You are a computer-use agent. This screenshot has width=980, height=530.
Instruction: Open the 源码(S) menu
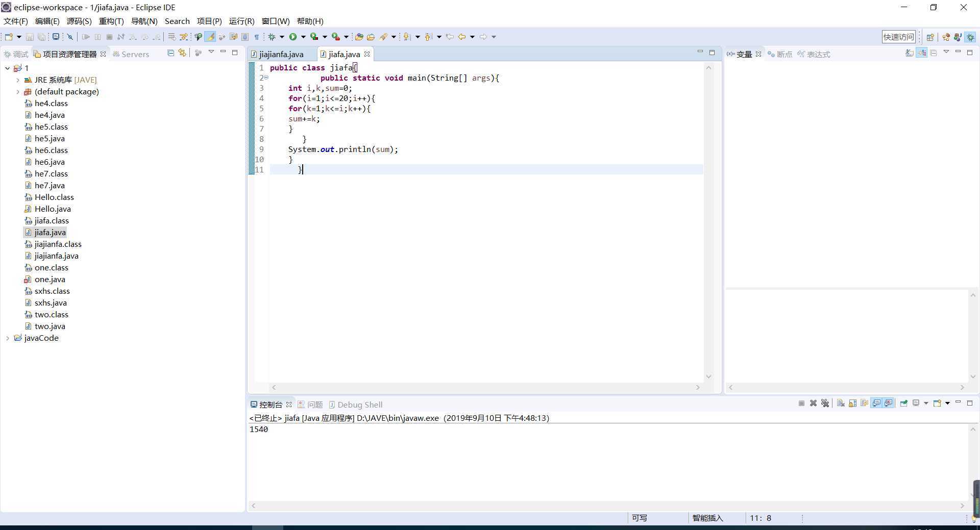[79, 21]
